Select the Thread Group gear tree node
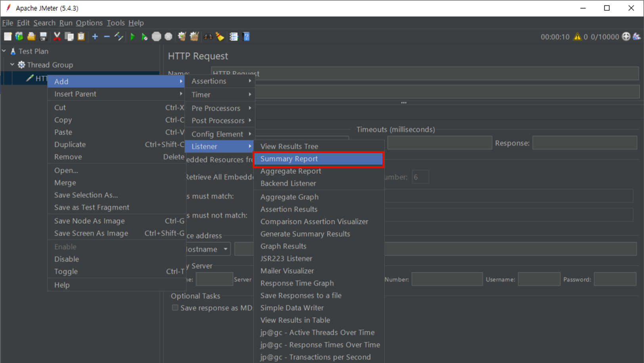Viewport: 644px width, 363px height. point(46,65)
